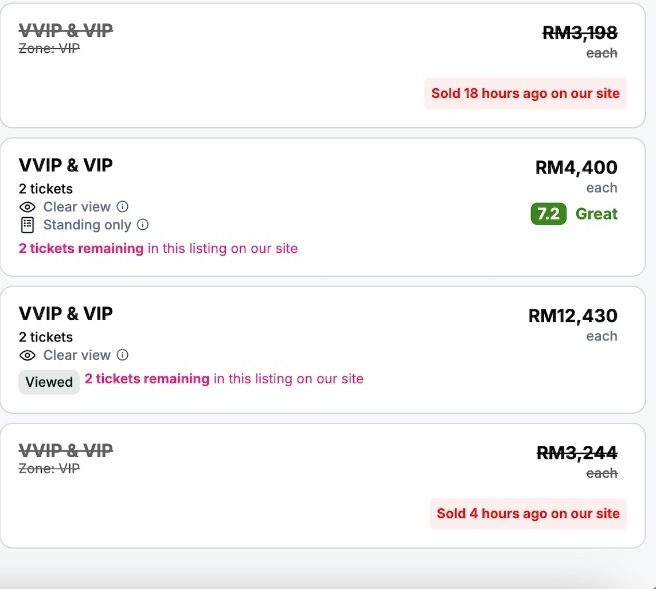Click the green 7.2 rating badge

point(549,214)
